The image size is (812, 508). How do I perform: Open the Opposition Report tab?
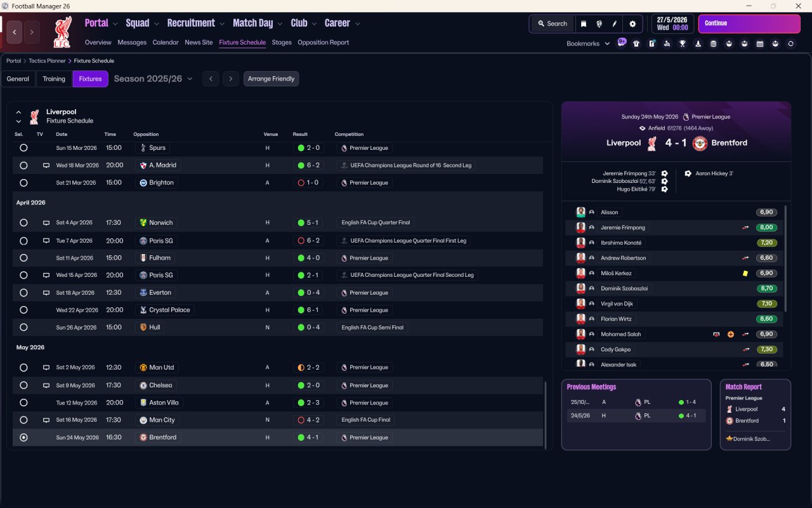(323, 43)
